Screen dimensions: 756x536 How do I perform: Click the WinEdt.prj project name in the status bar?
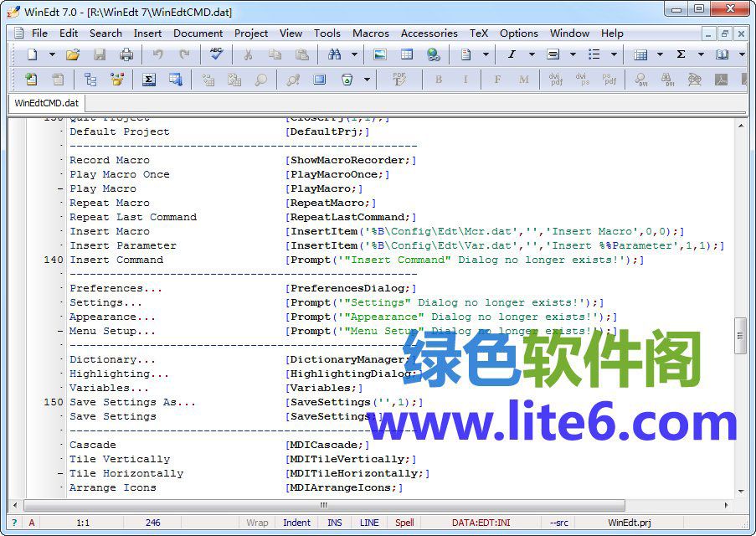(630, 523)
